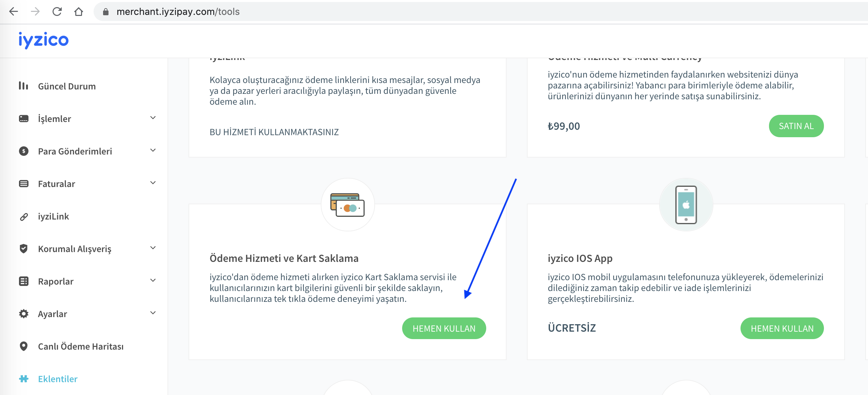The height and width of the screenshot is (395, 868).
Task: Click HEMEN KULLAN for Kart Saklama
Action: 444,328
